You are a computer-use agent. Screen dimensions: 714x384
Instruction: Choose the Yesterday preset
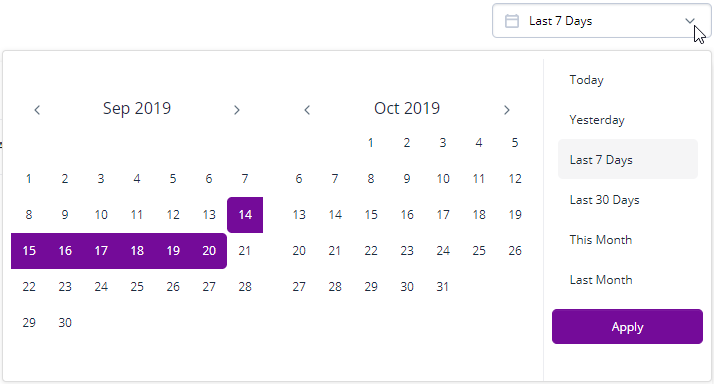click(597, 120)
